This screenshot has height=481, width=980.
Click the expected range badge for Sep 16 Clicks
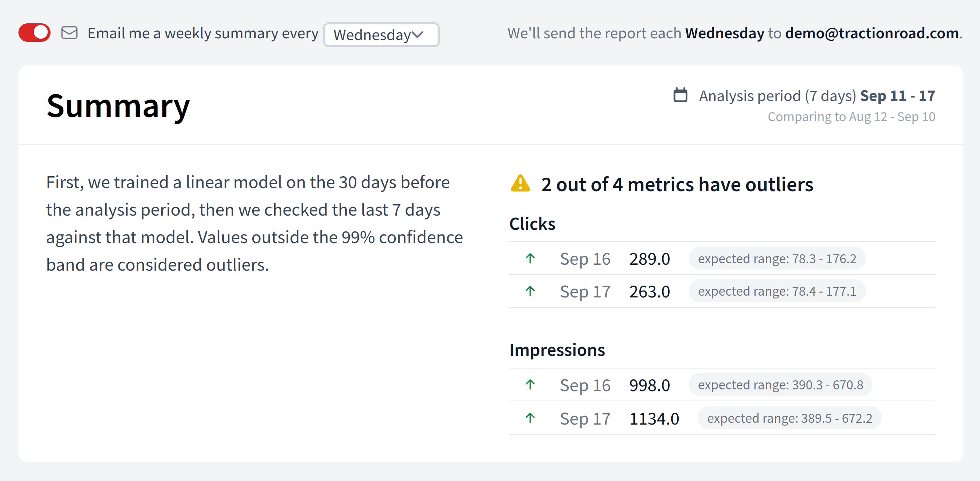pyautogui.click(x=777, y=258)
